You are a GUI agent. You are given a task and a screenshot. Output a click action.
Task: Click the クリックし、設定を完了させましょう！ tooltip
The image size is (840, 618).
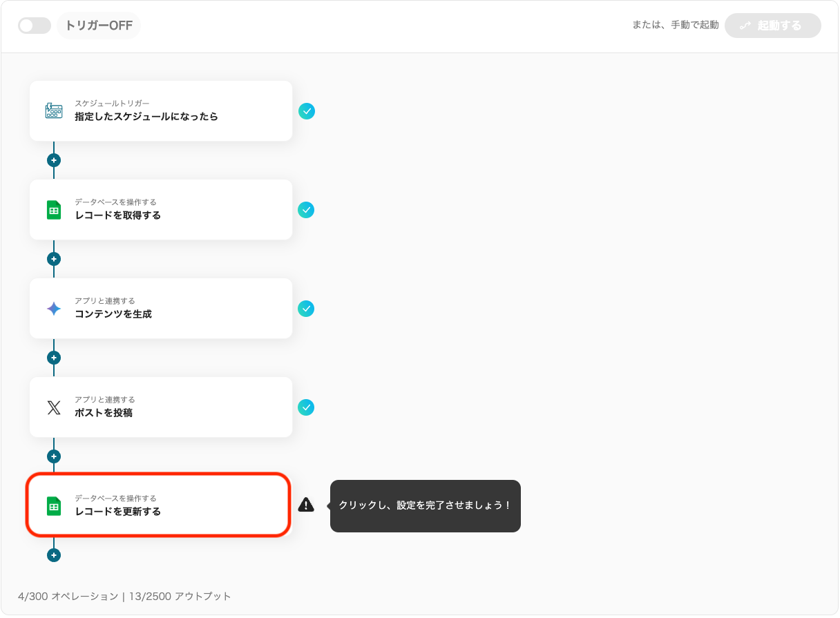click(x=426, y=506)
